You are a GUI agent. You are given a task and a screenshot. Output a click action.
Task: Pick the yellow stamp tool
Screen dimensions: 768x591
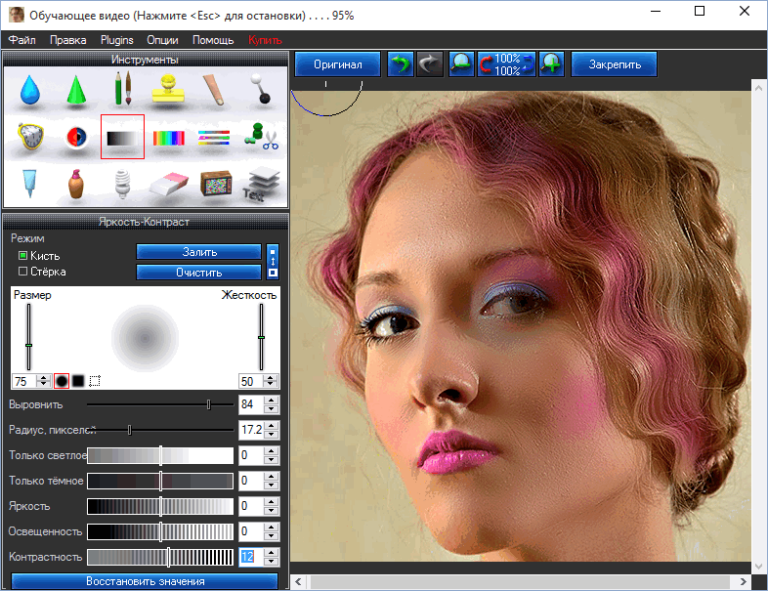coord(170,92)
